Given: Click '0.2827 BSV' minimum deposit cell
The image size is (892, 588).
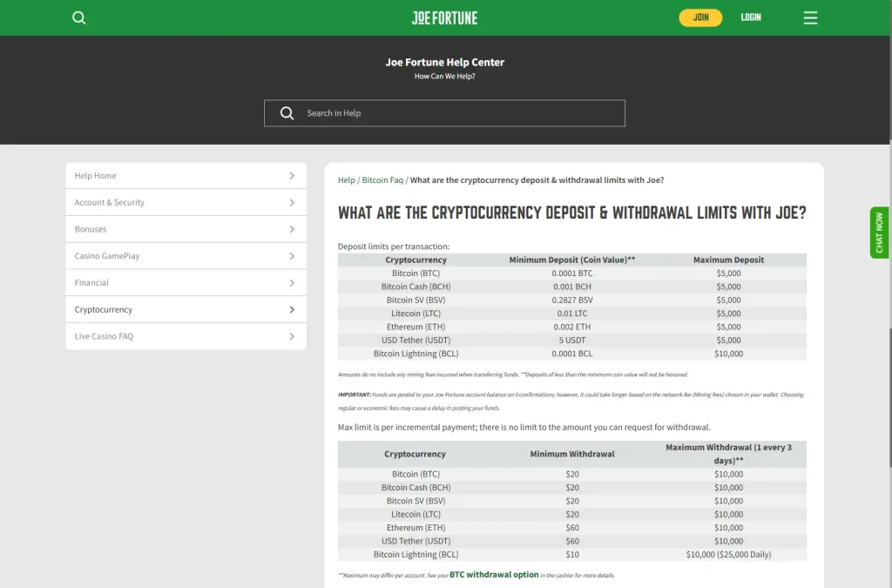Looking at the screenshot, I should [x=571, y=300].
